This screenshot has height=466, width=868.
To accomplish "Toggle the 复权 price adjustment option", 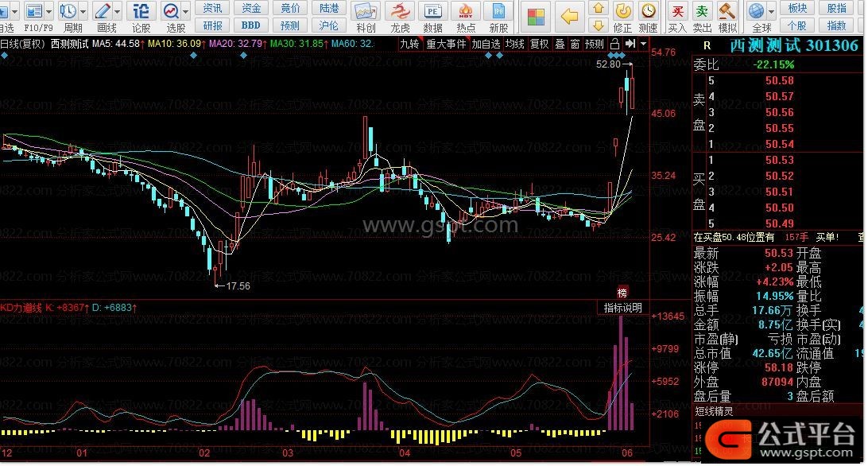I will click(x=539, y=44).
